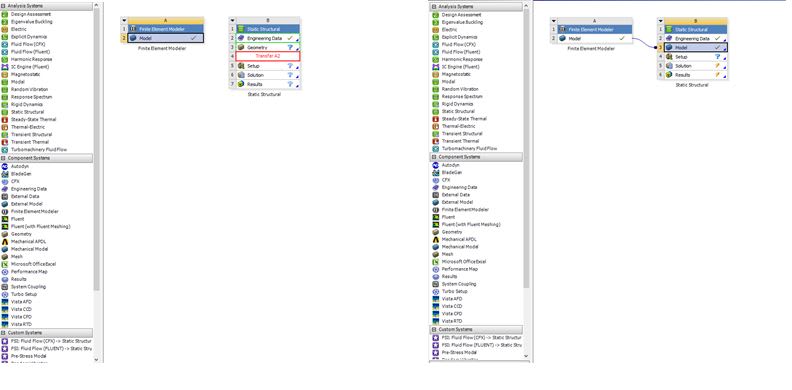Select 'Vista CCD' entry in right toolbox
Image resolution: width=792 pixels, height=390 pixels.
coord(452,306)
